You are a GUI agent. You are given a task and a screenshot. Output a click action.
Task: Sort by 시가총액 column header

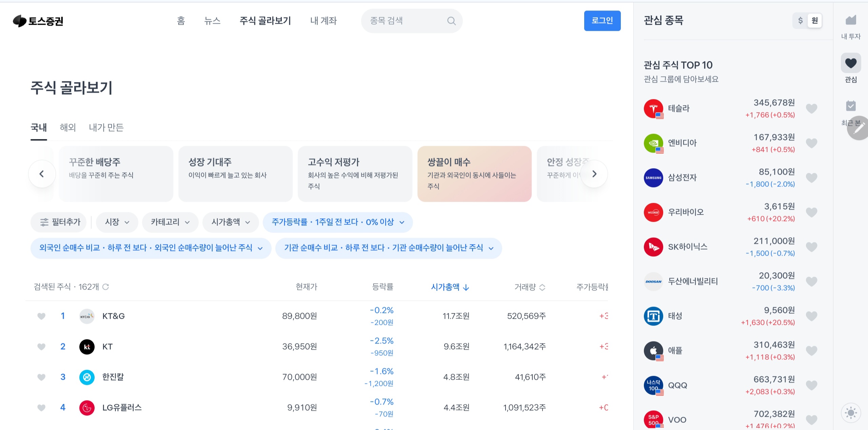pos(450,287)
